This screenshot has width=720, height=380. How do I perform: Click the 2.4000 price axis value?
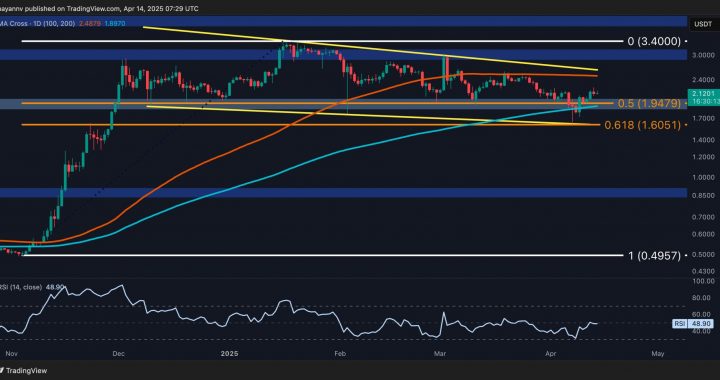[x=702, y=79]
